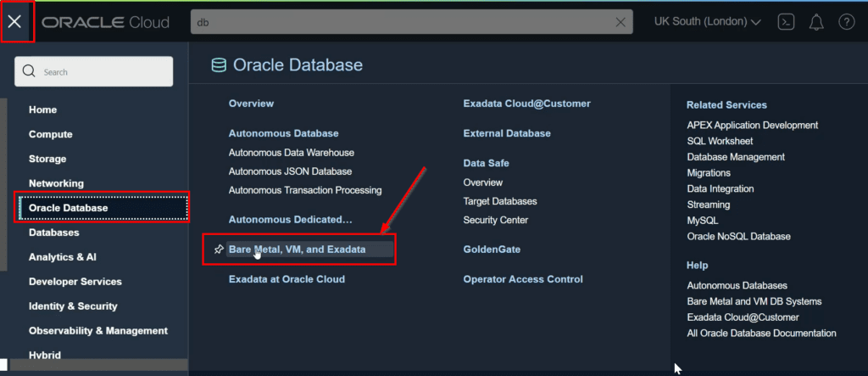Select Compute in the navigation menu
This screenshot has width=868, height=376.
point(50,134)
